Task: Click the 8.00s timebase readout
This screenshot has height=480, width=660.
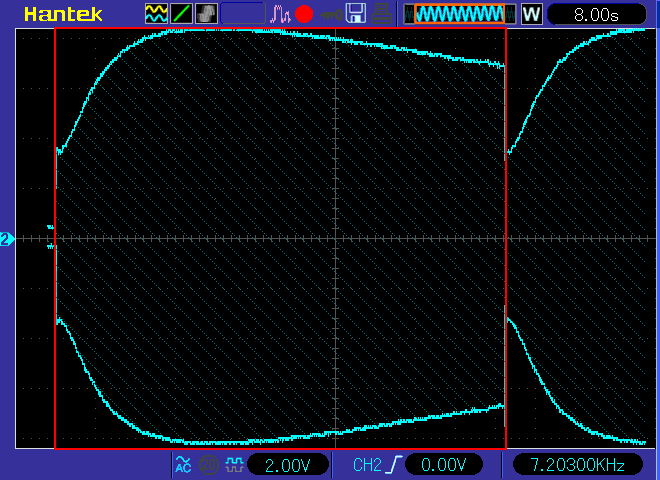Action: click(596, 15)
